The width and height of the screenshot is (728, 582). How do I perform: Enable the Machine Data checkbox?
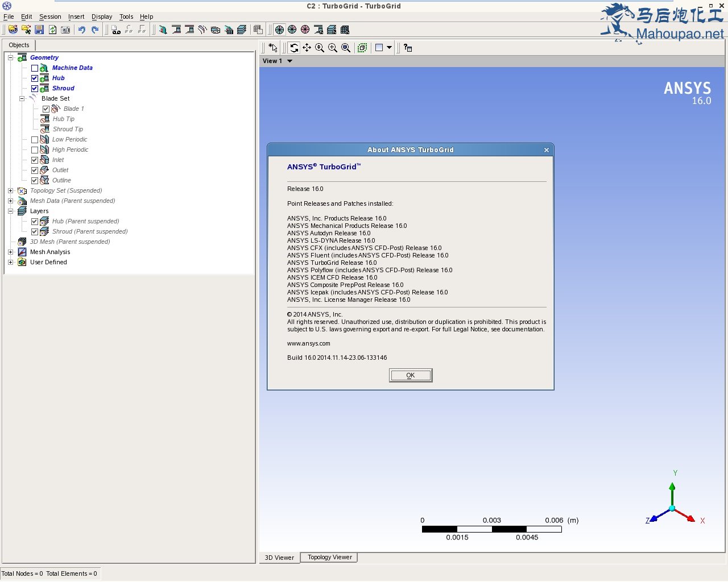35,68
